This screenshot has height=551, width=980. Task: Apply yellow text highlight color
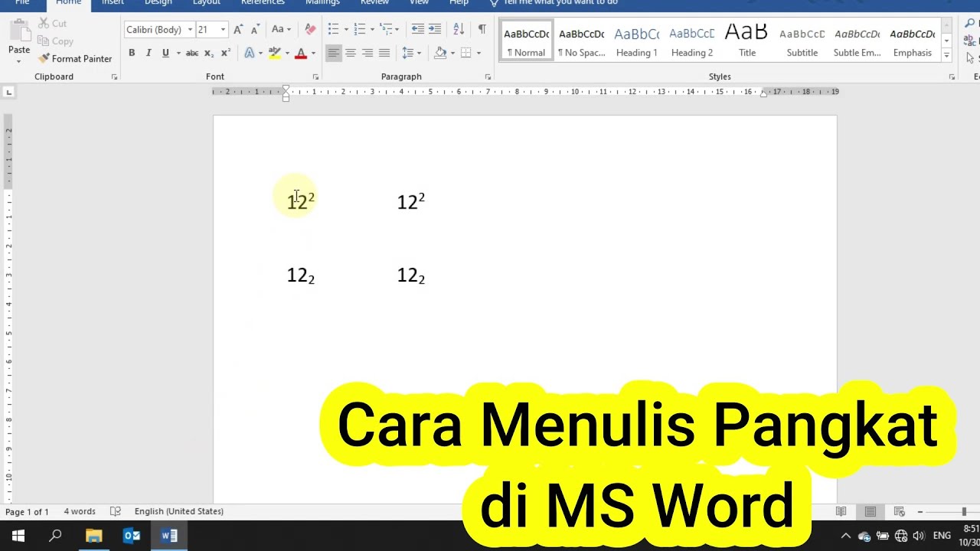pos(274,53)
